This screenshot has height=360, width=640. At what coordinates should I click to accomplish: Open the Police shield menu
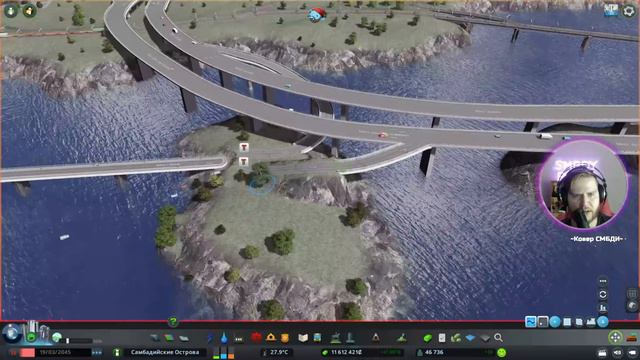tap(285, 338)
